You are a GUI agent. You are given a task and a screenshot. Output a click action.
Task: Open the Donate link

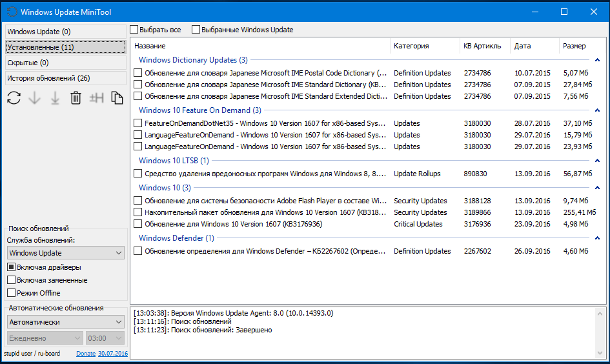click(x=86, y=354)
